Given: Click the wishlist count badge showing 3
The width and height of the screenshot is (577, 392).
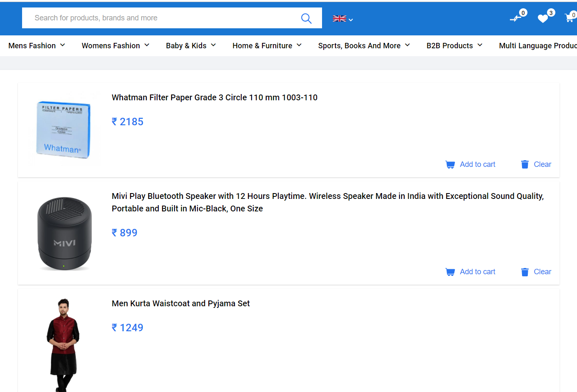Looking at the screenshot, I should click(x=551, y=13).
